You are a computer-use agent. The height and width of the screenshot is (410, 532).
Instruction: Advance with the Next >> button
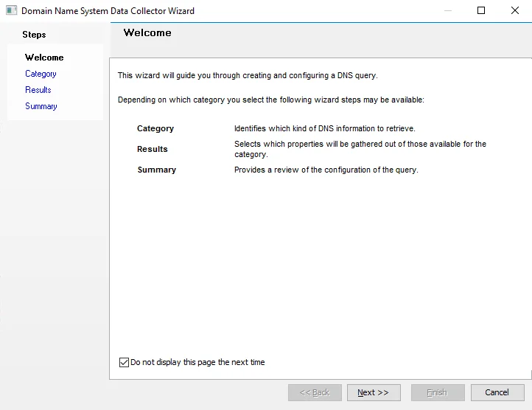[374, 393]
